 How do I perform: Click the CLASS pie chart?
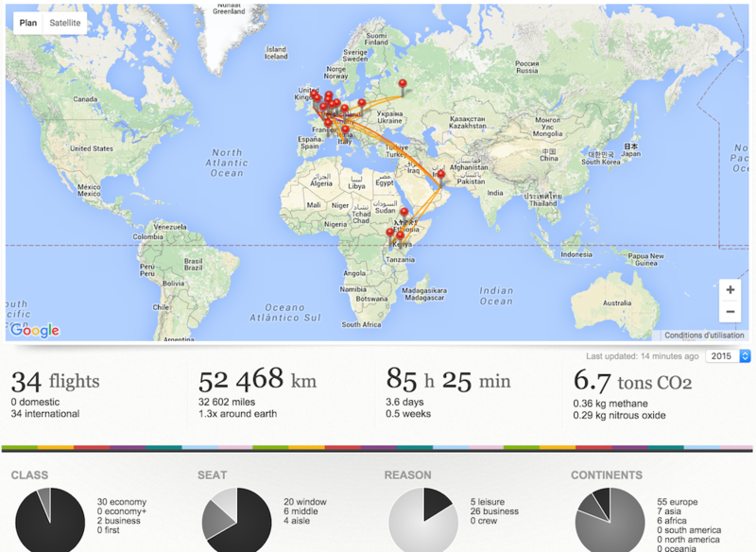50,521
